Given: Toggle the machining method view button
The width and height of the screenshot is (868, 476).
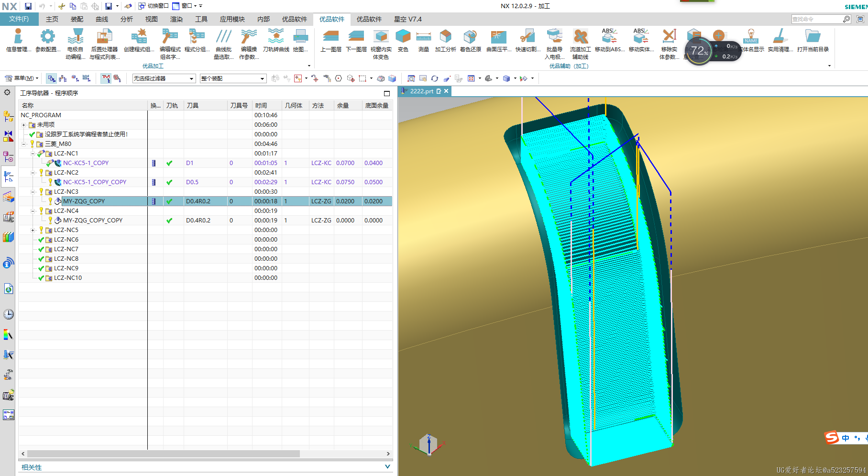Looking at the screenshot, I should click(x=87, y=78).
